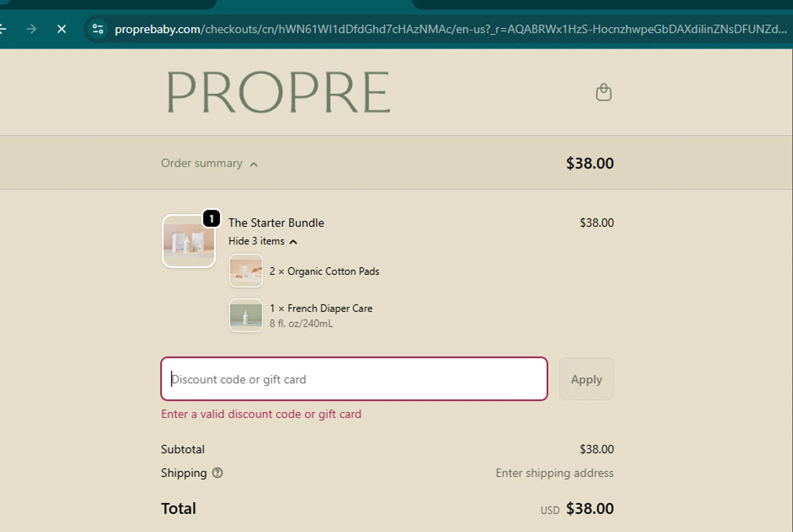Viewport: 793px width, 532px height.
Task: Click the Starter Bundle $38.00 price
Action: pos(597,223)
